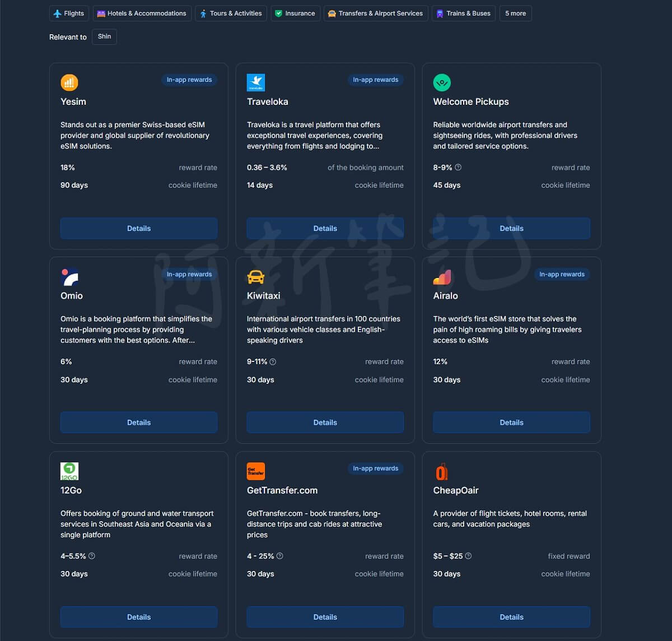The width and height of the screenshot is (672, 641).
Task: Show Details for GetTransfer.com
Action: click(x=325, y=617)
